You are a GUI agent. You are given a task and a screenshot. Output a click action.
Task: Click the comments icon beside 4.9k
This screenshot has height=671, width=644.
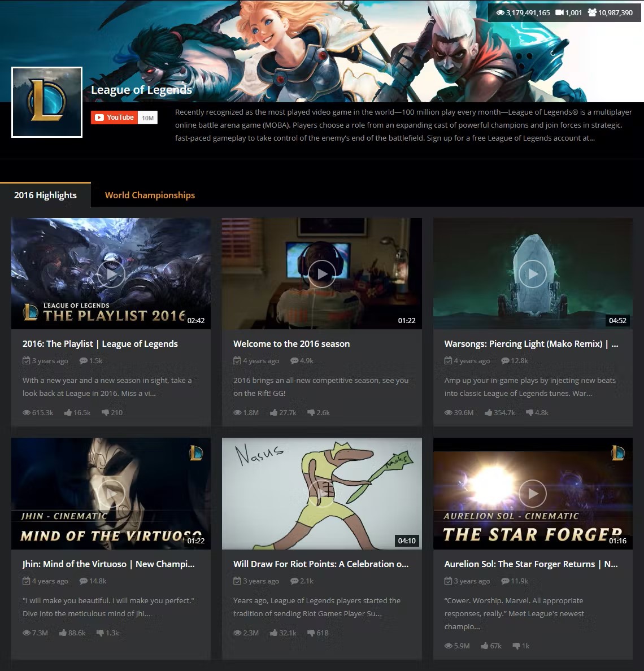tap(294, 361)
